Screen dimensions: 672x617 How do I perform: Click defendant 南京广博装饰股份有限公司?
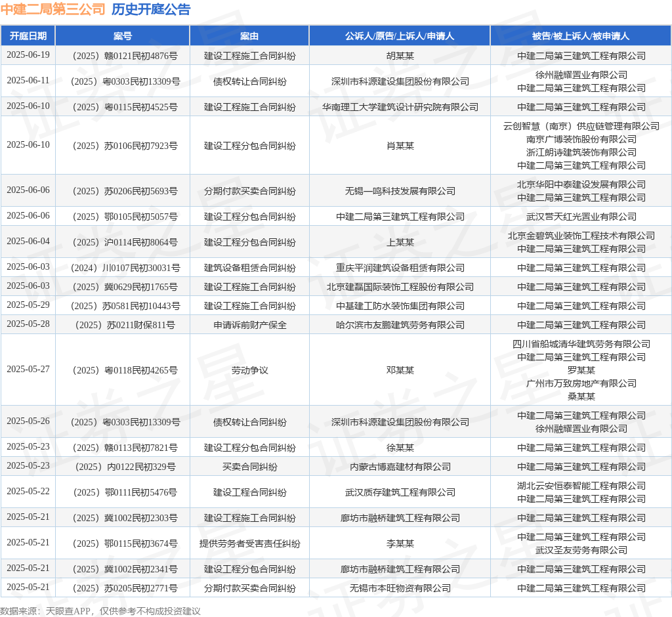(581, 139)
